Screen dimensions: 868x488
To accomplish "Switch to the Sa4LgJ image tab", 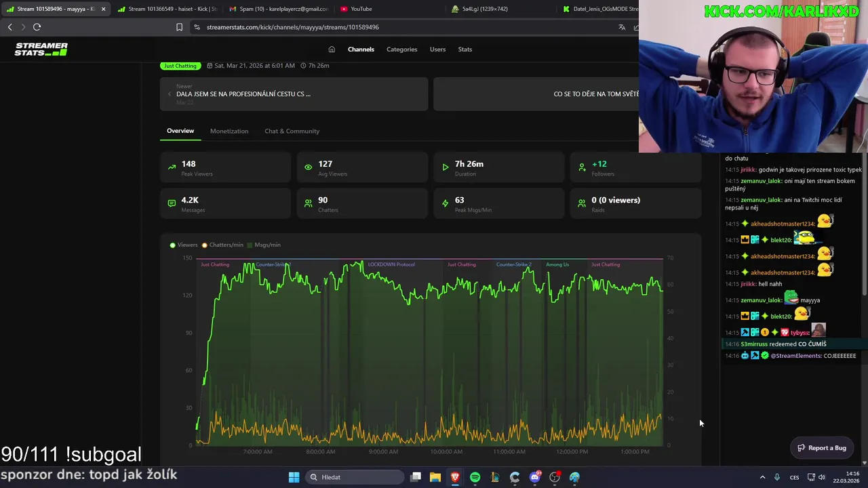I will click(x=500, y=9).
